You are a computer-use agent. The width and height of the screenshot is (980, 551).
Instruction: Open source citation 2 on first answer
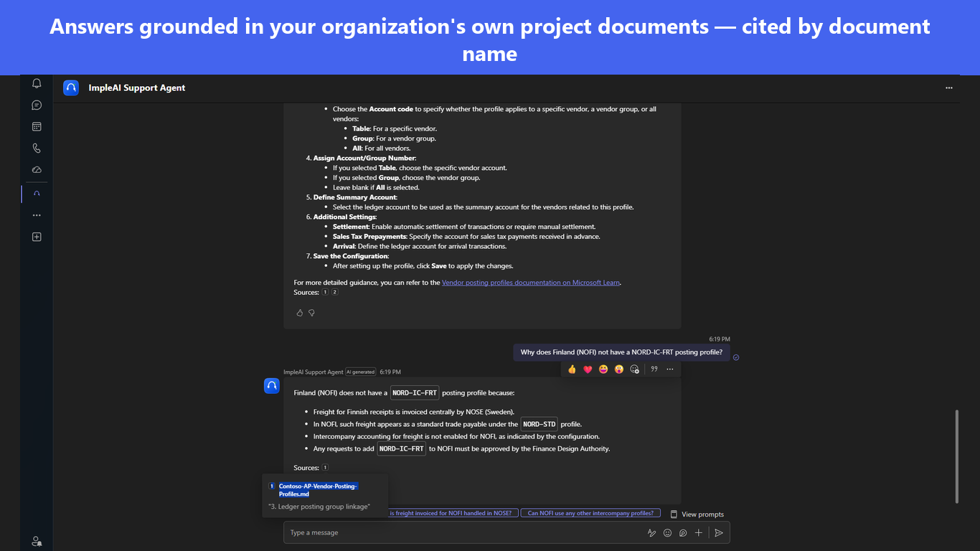point(334,293)
